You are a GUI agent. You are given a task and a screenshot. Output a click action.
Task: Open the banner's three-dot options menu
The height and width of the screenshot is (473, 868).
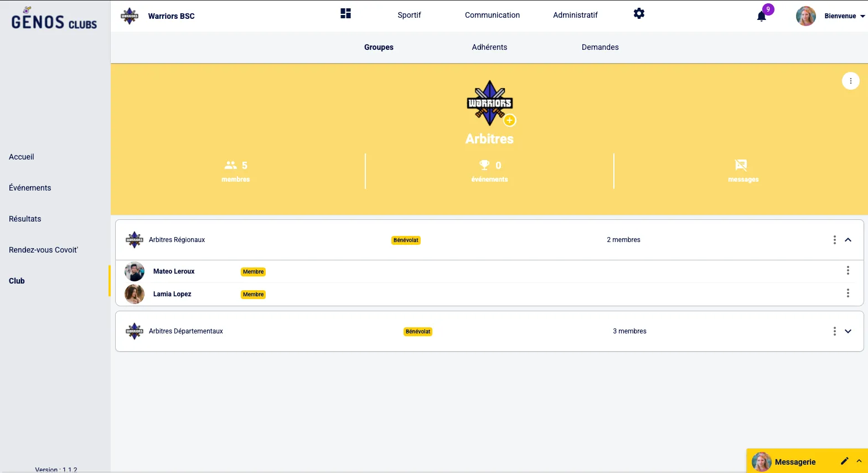(850, 81)
